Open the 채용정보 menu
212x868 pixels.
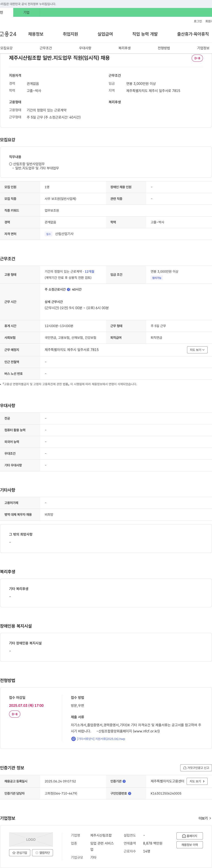click(x=36, y=34)
